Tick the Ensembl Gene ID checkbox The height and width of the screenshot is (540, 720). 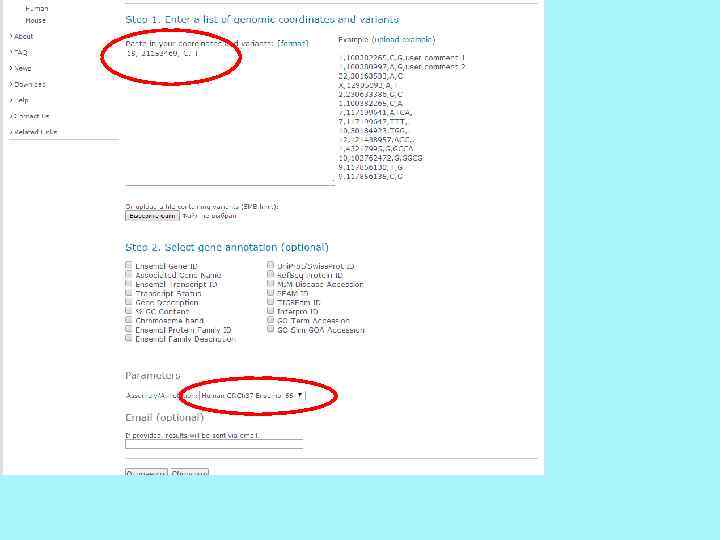click(129, 265)
